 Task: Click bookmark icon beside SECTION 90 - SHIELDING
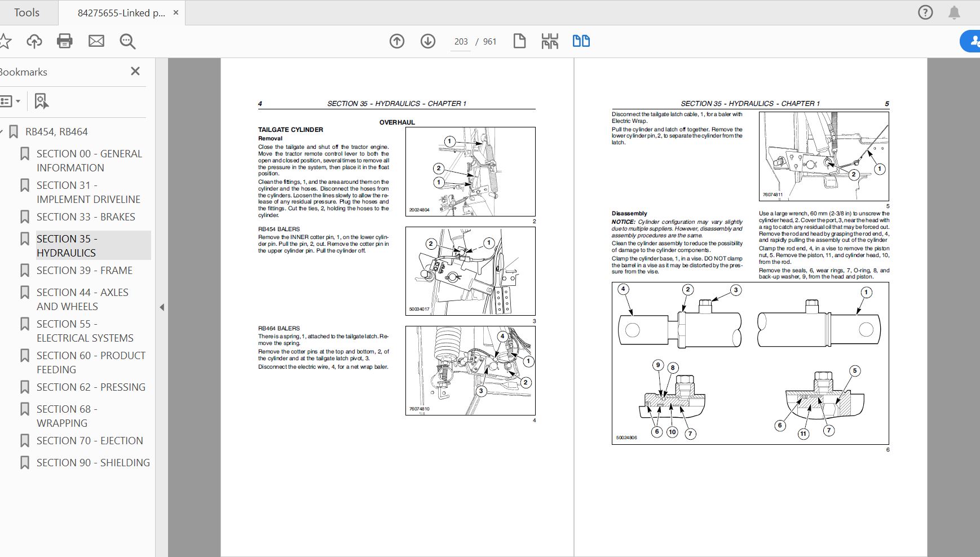(25, 463)
